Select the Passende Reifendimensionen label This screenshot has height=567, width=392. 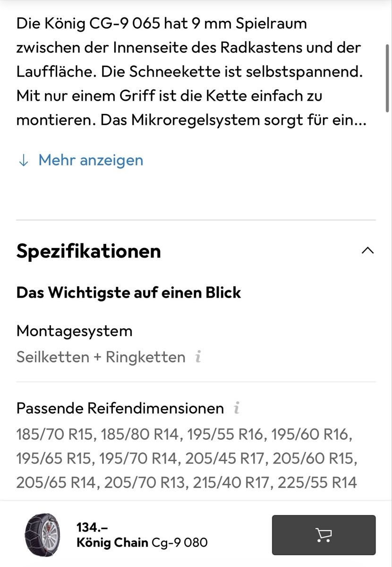[120, 408]
